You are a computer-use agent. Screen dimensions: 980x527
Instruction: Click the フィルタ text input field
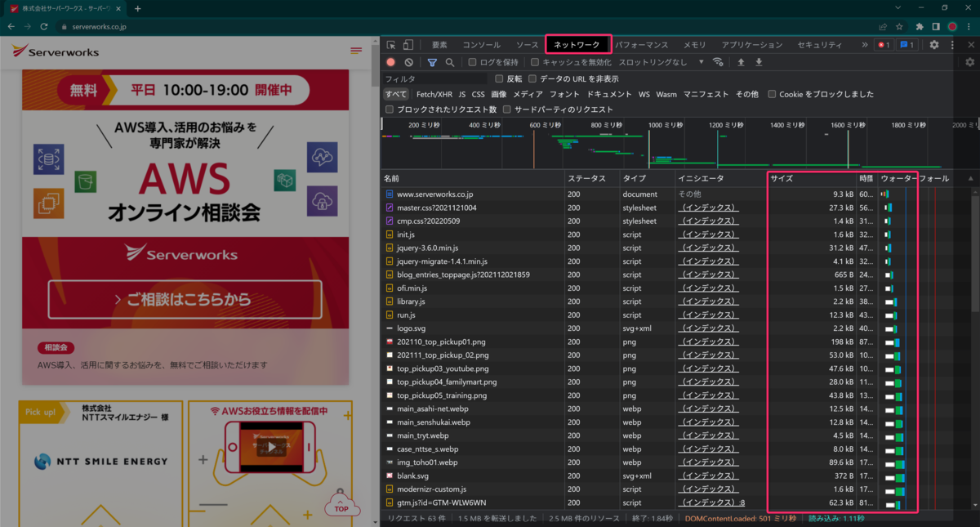click(x=437, y=79)
